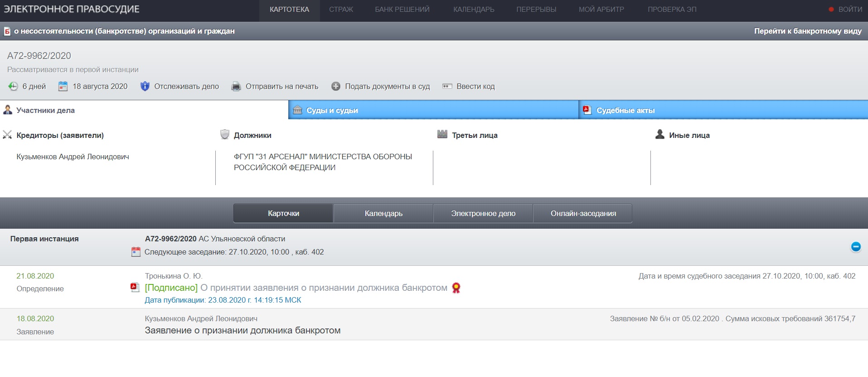This screenshot has height=377, width=868.
Task: Click Сумма исковых требований 361754,7 text
Action: pyautogui.click(x=790, y=318)
